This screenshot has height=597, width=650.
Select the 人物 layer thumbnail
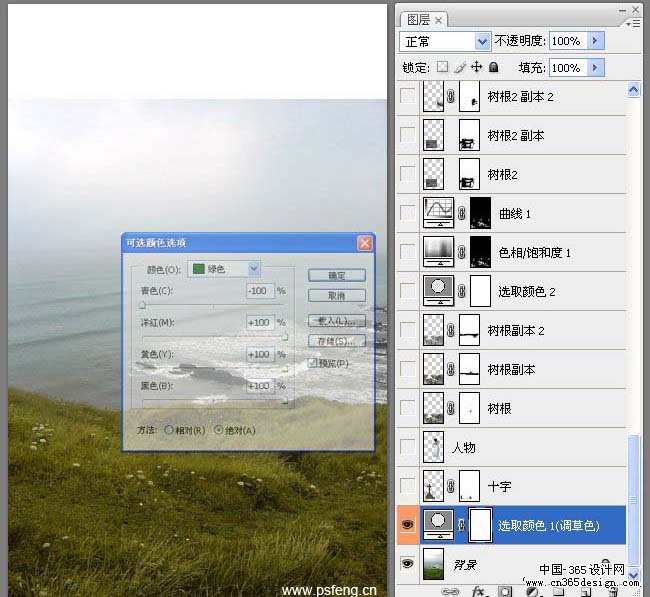tap(433, 447)
